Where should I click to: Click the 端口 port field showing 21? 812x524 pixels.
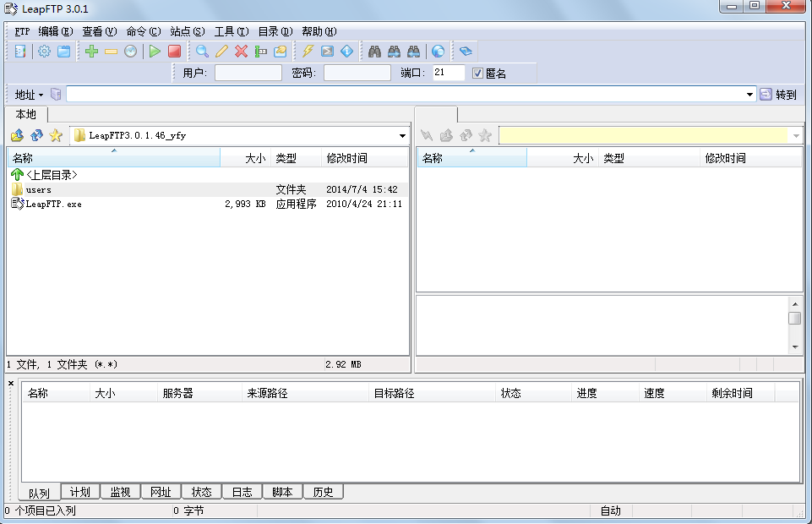[449, 73]
